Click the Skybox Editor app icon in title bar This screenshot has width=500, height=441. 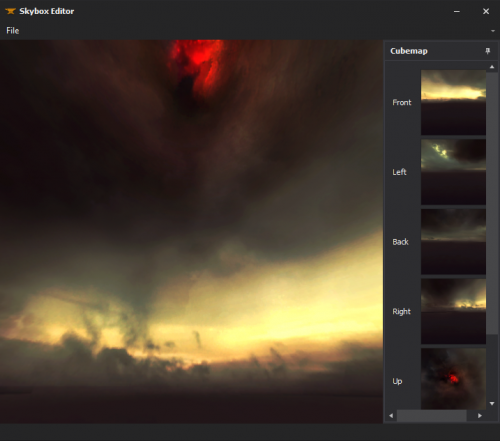tap(10, 11)
